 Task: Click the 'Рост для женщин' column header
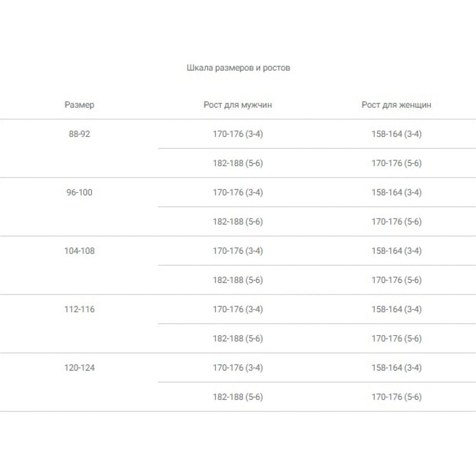(x=396, y=105)
